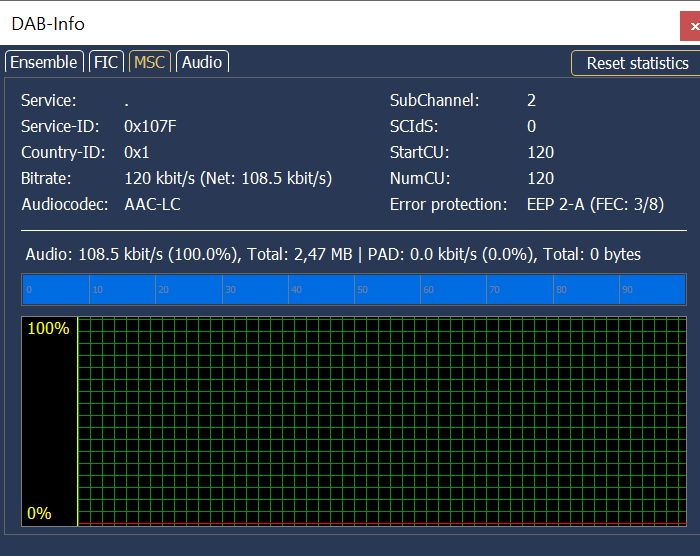
Task: Open the FIC tab
Action: (106, 62)
